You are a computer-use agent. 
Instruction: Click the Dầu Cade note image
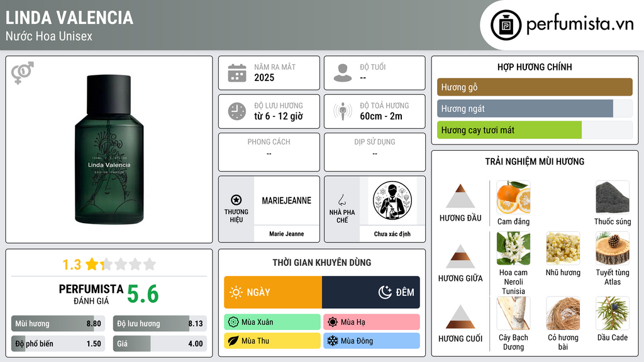613,314
